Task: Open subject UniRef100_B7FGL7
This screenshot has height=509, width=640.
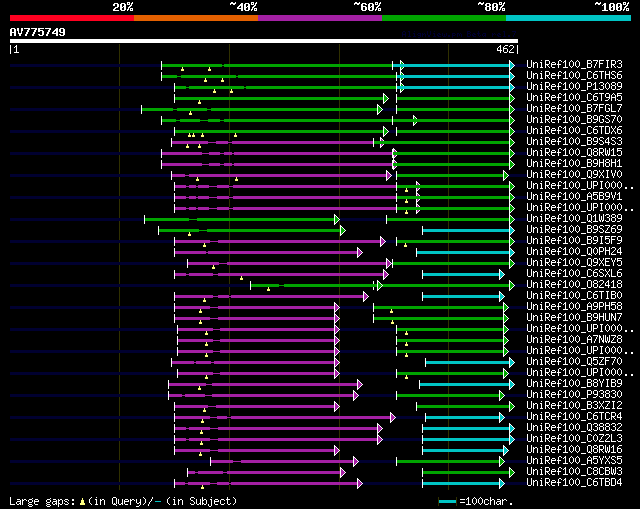Action: [x=574, y=109]
